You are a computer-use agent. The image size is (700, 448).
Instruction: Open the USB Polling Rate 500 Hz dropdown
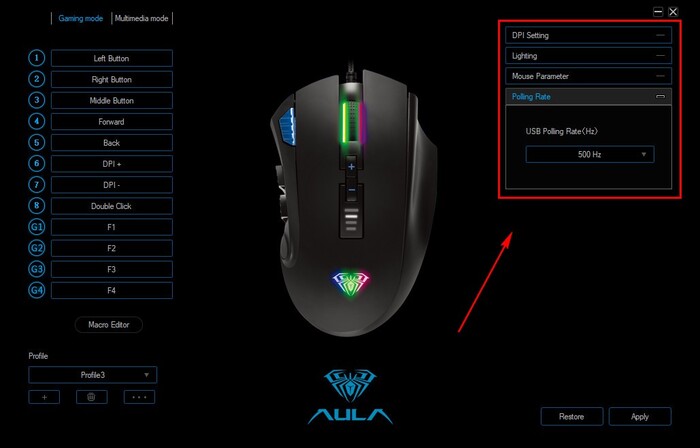[590, 154]
